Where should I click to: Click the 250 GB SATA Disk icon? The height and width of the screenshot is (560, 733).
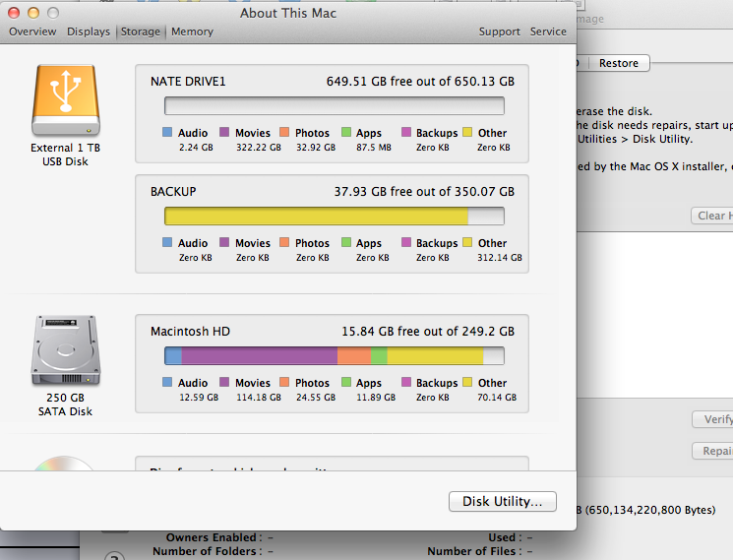pyautogui.click(x=66, y=350)
